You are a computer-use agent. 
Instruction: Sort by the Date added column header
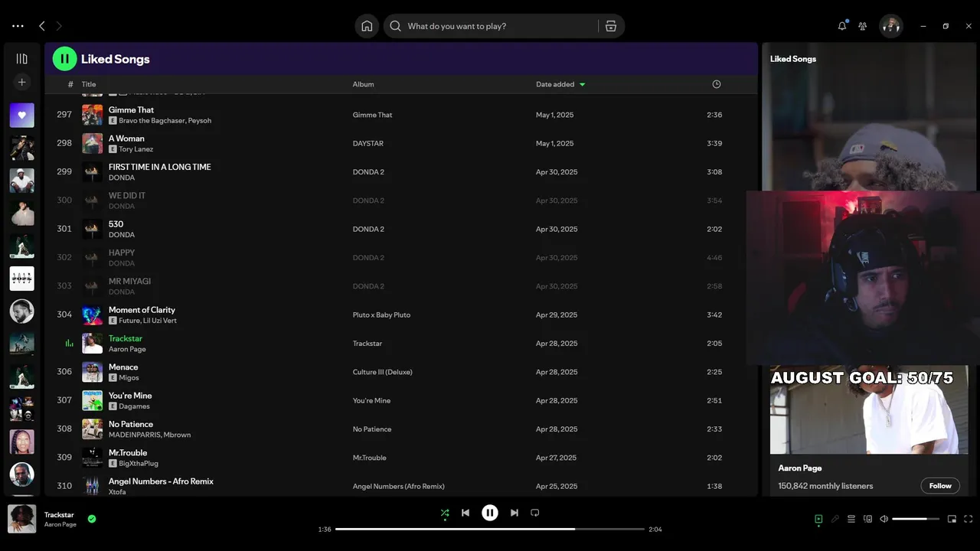pyautogui.click(x=555, y=84)
